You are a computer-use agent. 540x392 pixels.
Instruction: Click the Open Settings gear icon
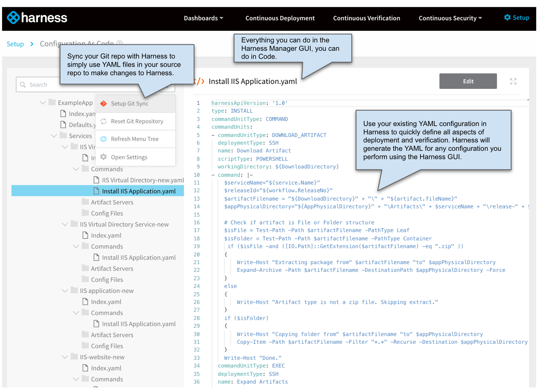click(x=104, y=157)
